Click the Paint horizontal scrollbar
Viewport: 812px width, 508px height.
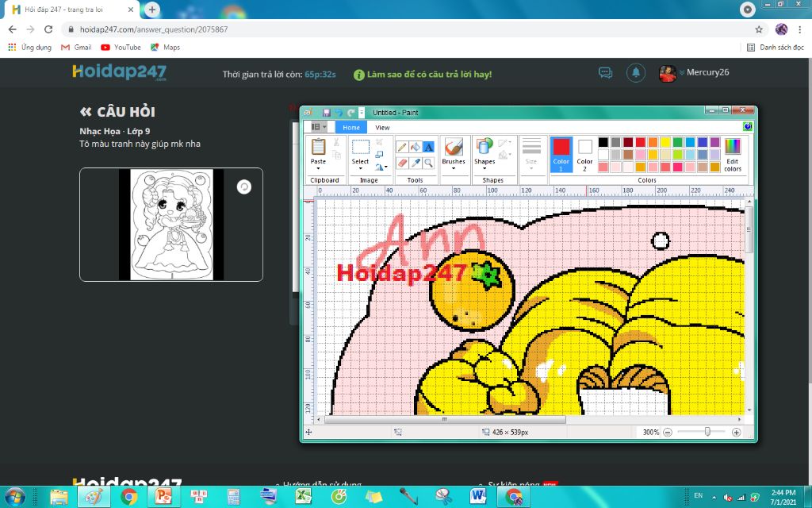coord(444,419)
